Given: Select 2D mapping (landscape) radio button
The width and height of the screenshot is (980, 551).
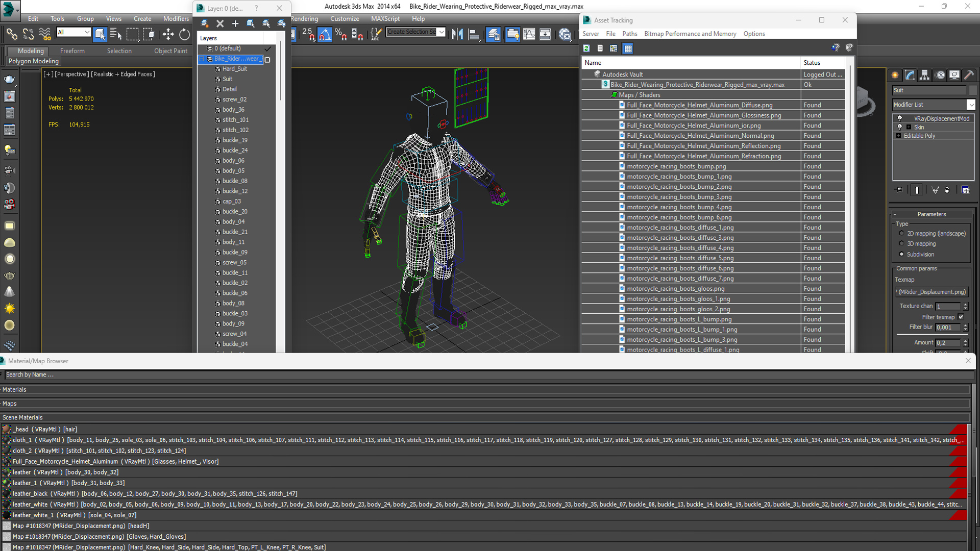Looking at the screenshot, I should point(901,233).
